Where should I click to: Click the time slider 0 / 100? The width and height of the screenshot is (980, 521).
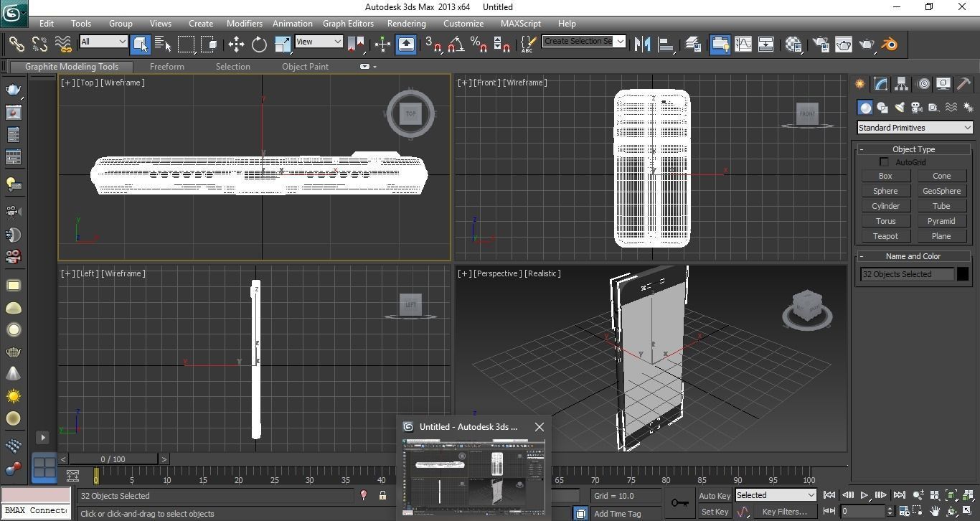click(x=113, y=459)
